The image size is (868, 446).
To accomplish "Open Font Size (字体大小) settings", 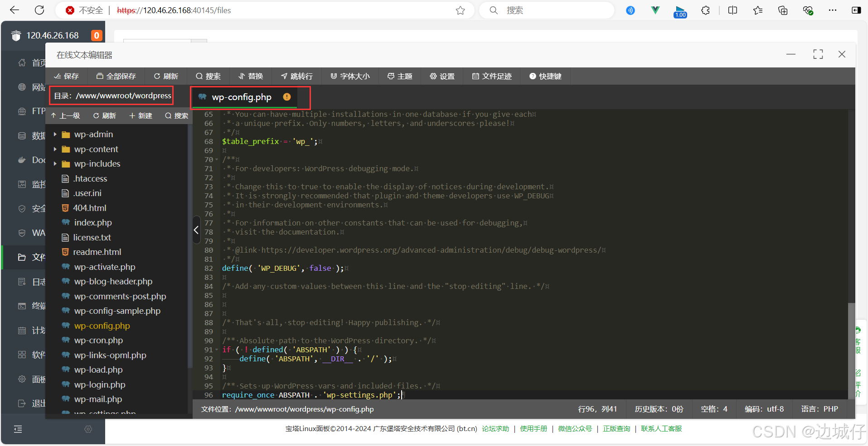I will (x=350, y=76).
